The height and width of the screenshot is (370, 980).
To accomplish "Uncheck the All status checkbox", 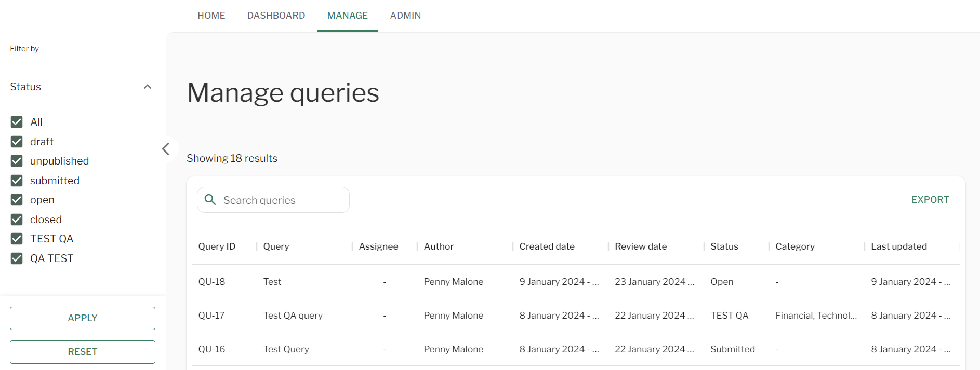I will pyautogui.click(x=17, y=122).
